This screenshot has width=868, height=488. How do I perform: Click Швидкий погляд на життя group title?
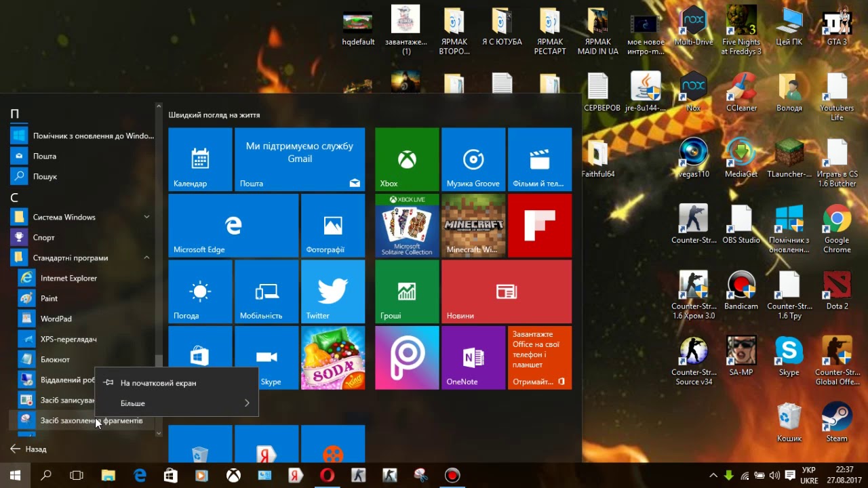point(214,115)
